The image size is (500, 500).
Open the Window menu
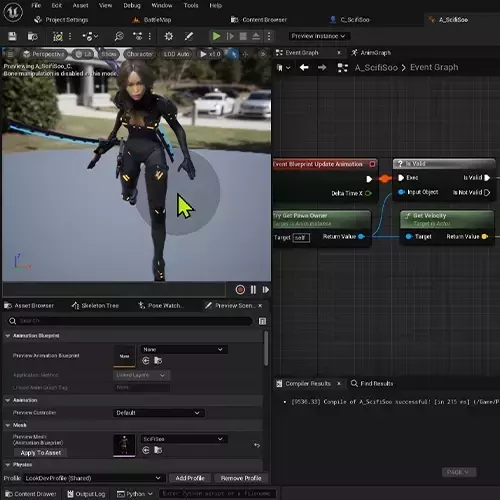[162, 5]
